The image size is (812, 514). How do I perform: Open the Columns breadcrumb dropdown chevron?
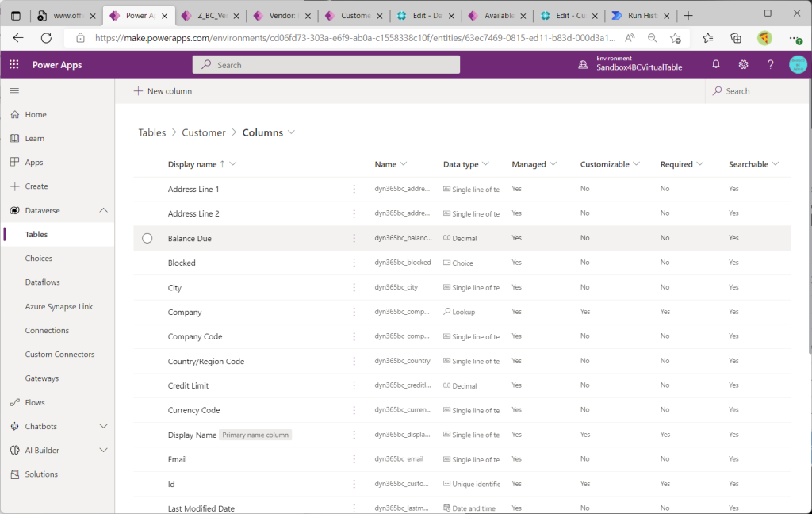[x=292, y=132]
